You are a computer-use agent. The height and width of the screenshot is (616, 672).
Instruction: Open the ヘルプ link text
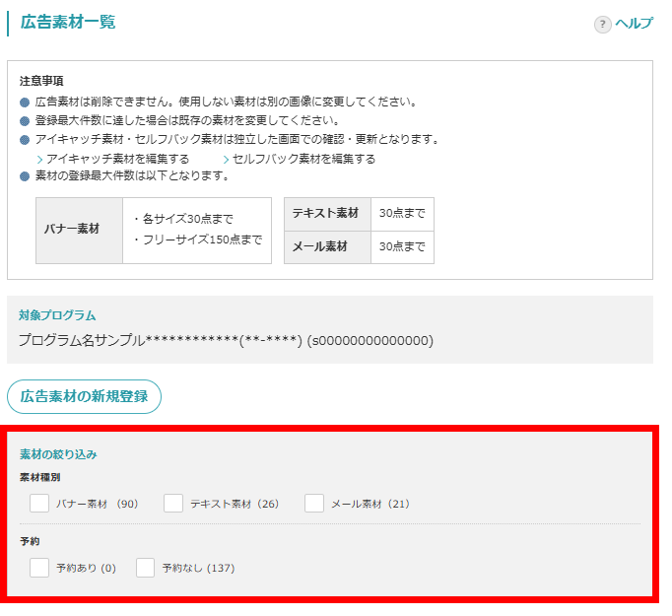pos(634,25)
